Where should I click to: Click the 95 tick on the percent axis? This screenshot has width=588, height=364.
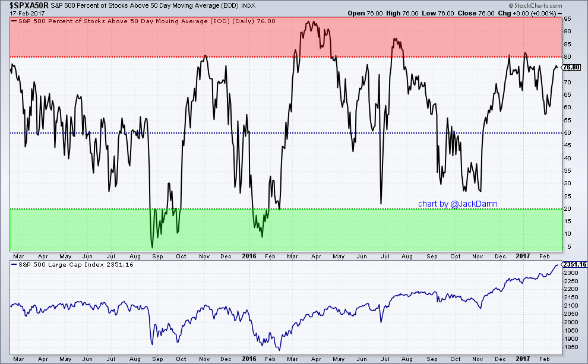click(x=567, y=19)
